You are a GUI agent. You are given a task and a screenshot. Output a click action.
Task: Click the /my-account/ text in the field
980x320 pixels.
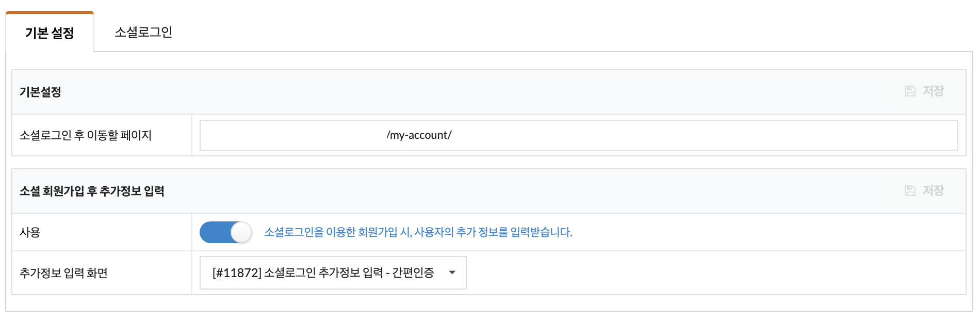click(419, 135)
